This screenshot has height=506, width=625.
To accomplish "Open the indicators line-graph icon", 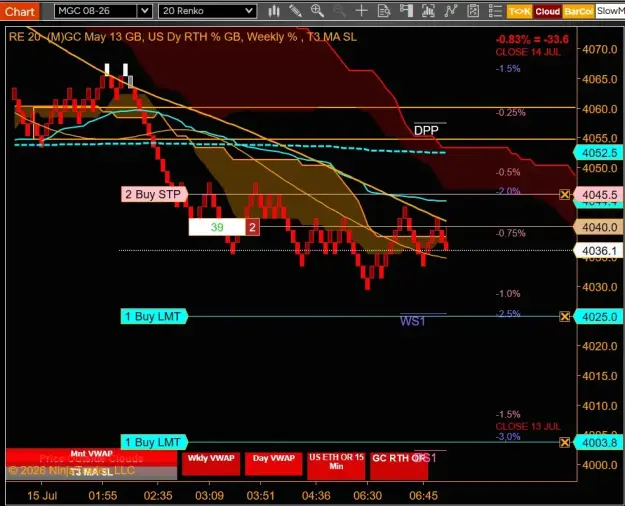I will (x=450, y=11).
